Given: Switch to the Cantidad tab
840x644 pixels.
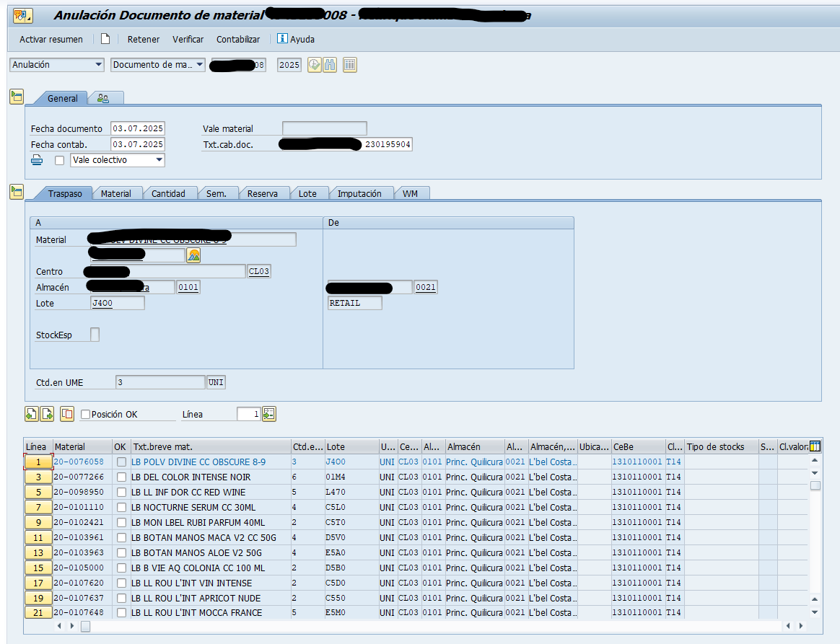Looking at the screenshot, I should click(168, 193).
